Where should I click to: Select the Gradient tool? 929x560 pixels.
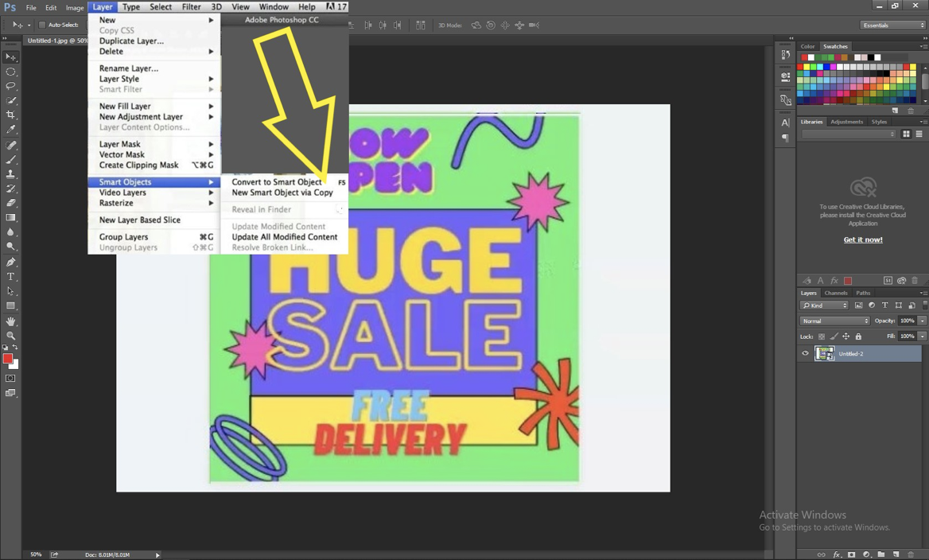tap(10, 217)
